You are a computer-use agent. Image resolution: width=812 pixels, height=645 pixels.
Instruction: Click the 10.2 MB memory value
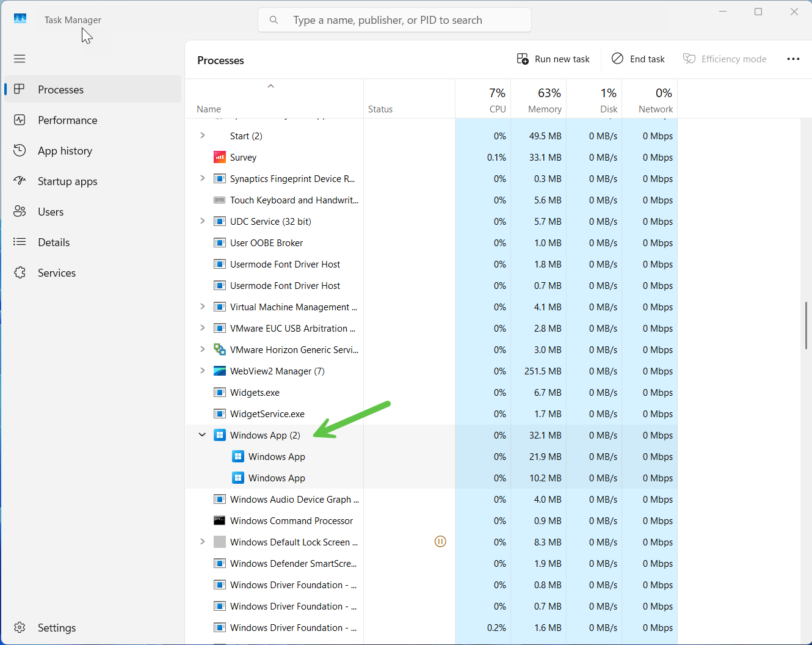tap(545, 478)
